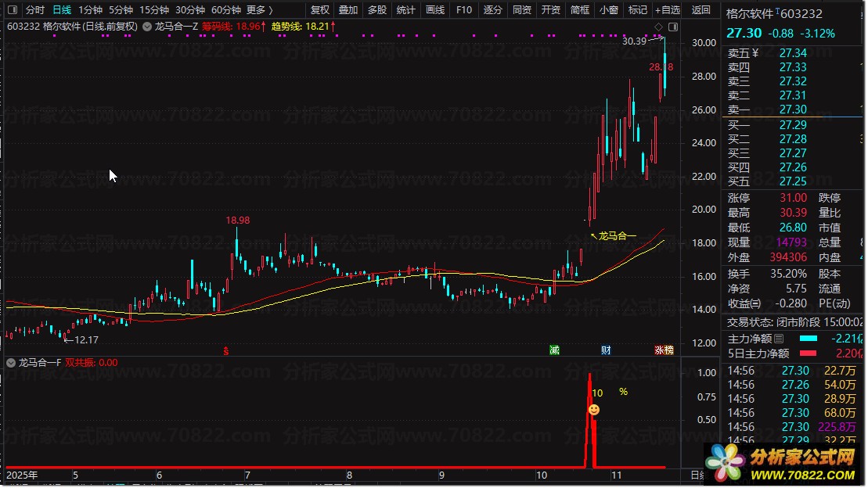The height and width of the screenshot is (488, 868).
Task: Activate 画线 drawing tools
Action: click(435, 10)
